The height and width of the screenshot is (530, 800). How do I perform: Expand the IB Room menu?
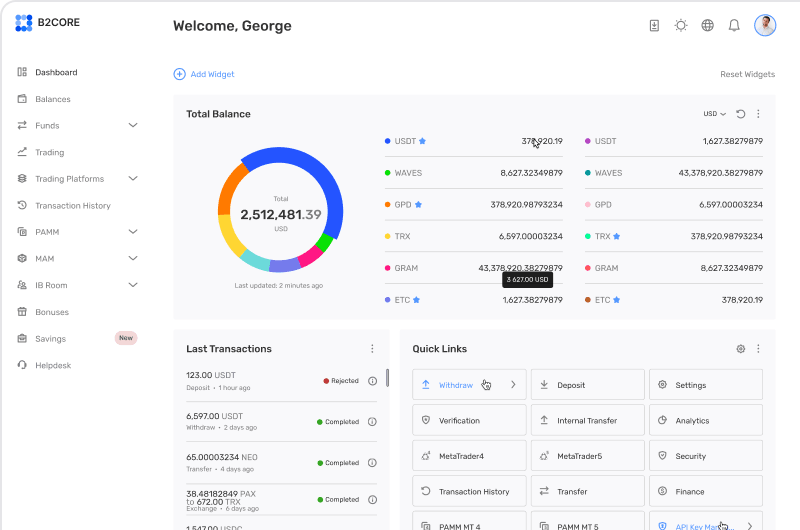pos(133,285)
